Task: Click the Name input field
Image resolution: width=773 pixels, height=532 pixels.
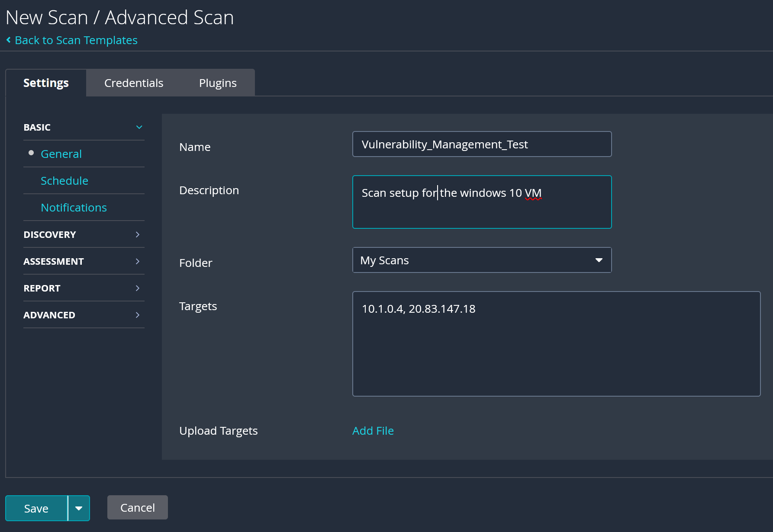Action: (482, 144)
